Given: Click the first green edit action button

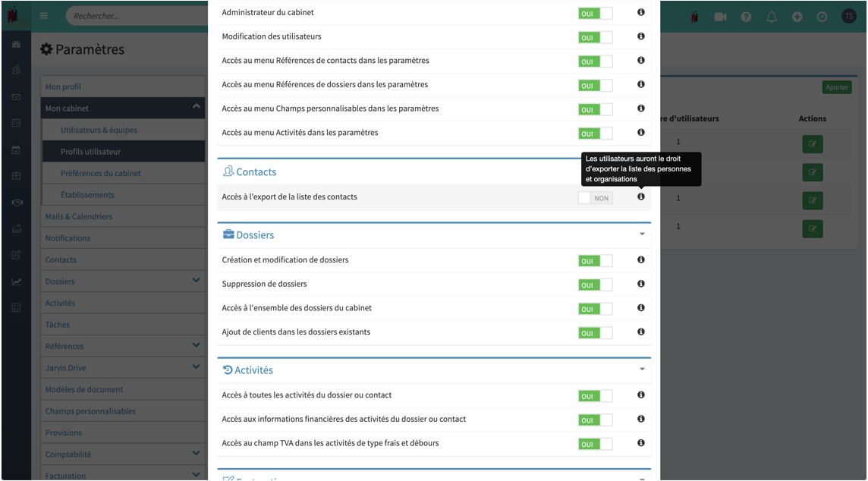Looking at the screenshot, I should 812,144.
